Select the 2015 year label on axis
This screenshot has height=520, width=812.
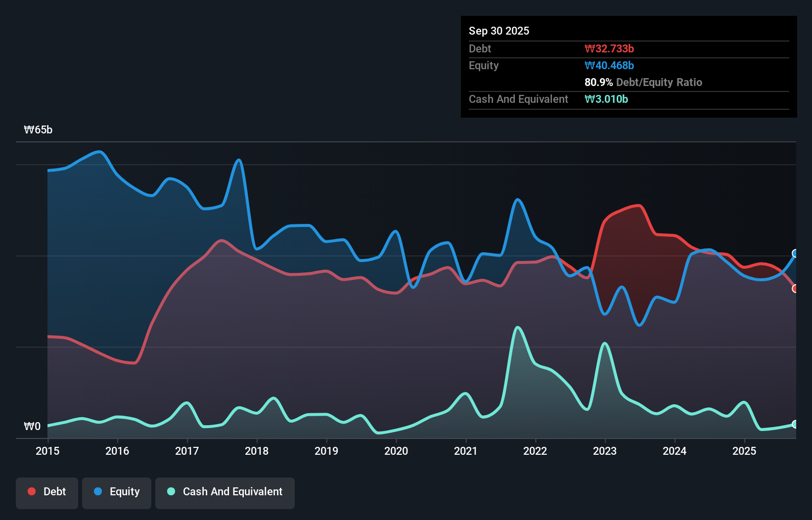pyautogui.click(x=46, y=451)
